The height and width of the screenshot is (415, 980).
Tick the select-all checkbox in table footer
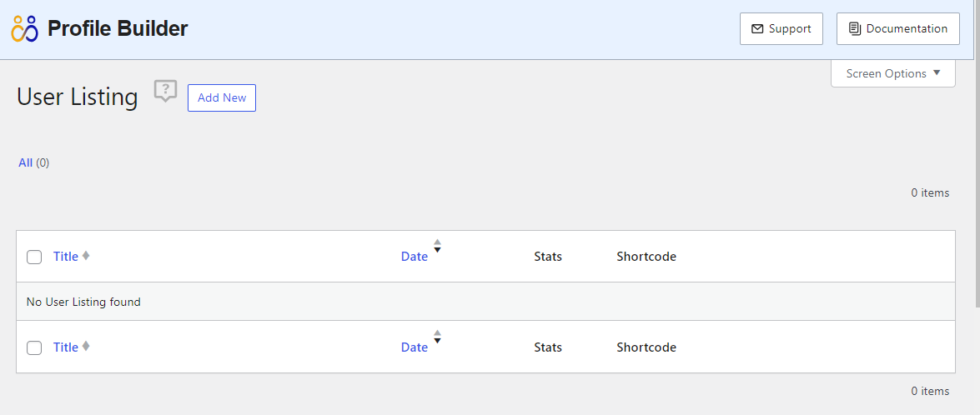coord(34,347)
